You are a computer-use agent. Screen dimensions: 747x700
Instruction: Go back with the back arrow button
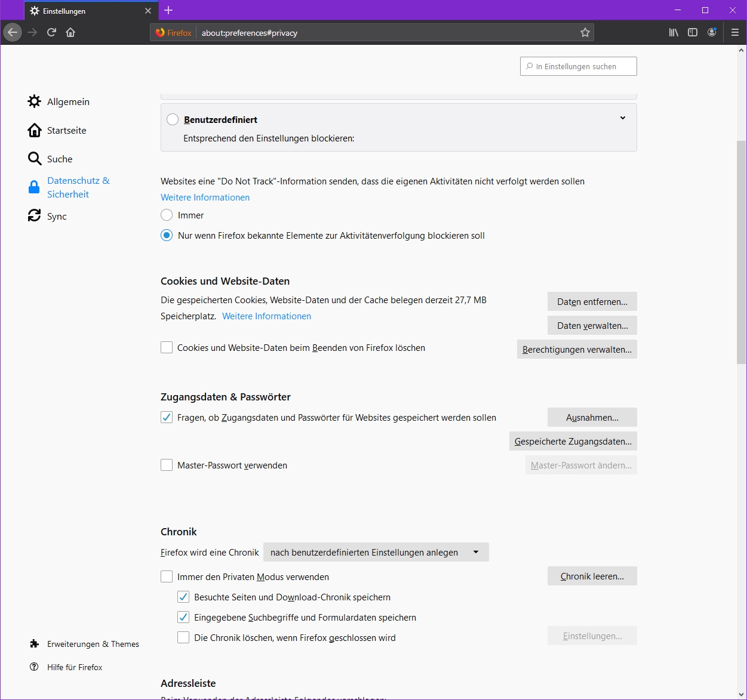click(13, 32)
